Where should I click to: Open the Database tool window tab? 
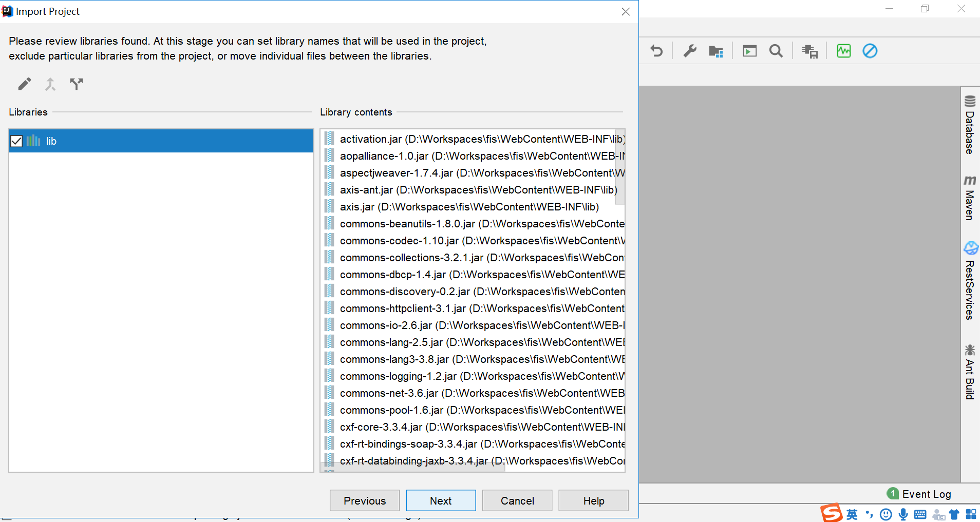970,125
